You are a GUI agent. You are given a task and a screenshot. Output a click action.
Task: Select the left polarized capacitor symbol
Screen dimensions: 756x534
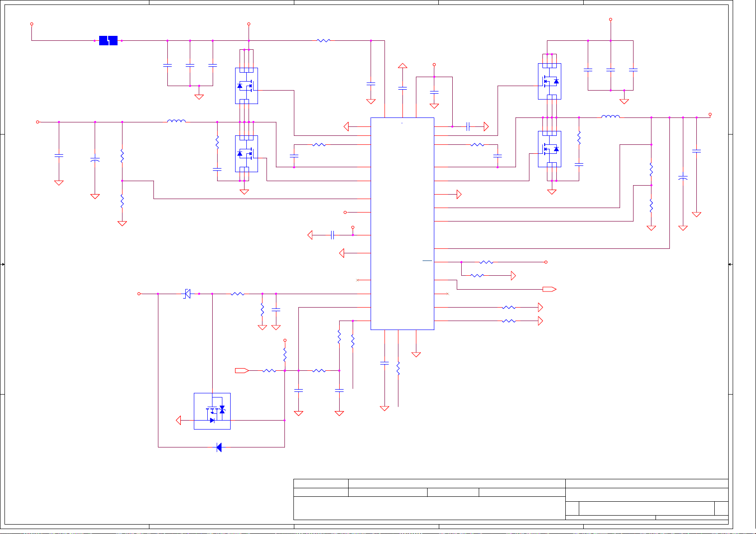click(x=95, y=159)
